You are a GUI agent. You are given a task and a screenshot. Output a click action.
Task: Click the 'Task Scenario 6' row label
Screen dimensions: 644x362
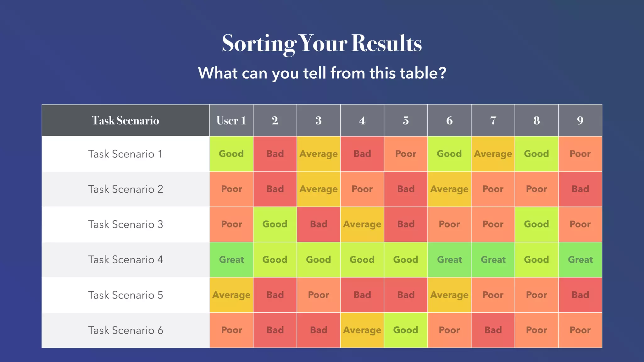(126, 330)
